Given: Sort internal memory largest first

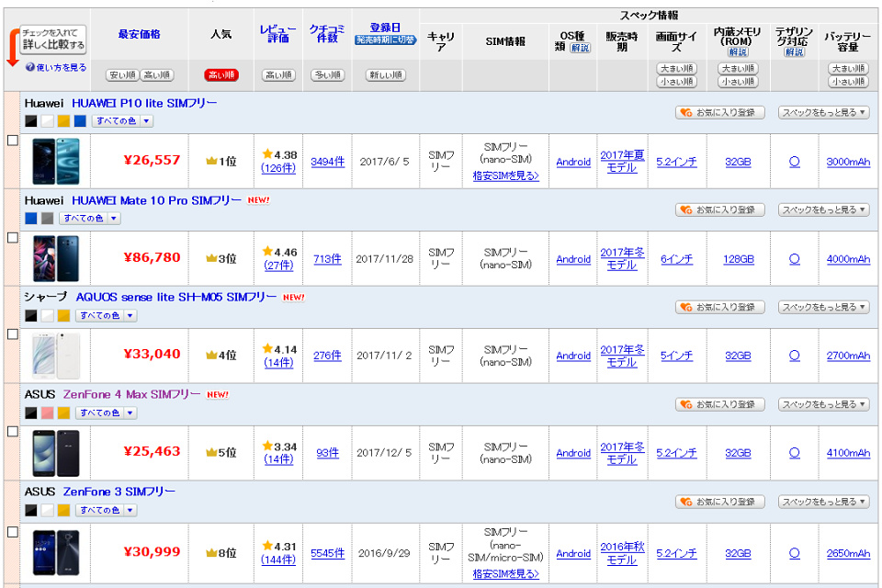Looking at the screenshot, I should pos(738,69).
